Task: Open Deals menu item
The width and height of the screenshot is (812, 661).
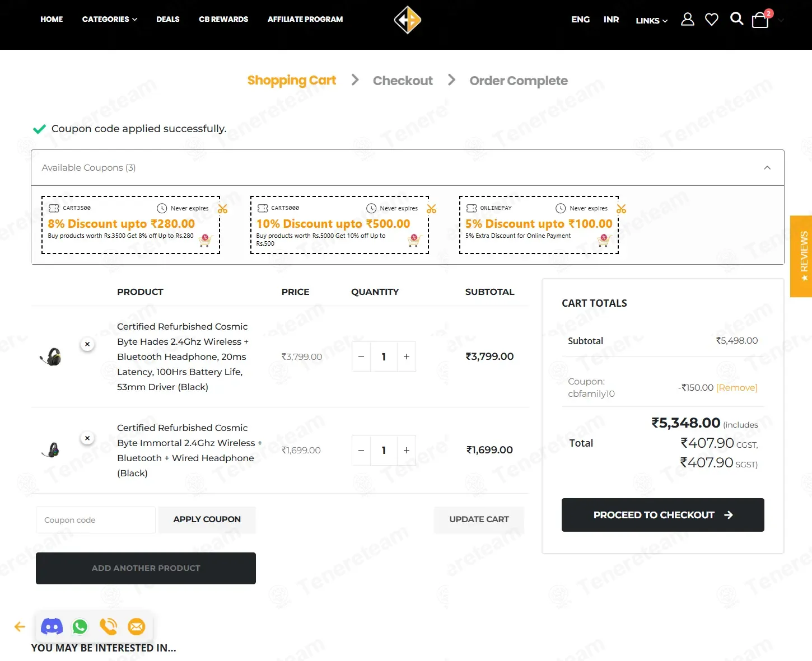Action: coord(168,19)
